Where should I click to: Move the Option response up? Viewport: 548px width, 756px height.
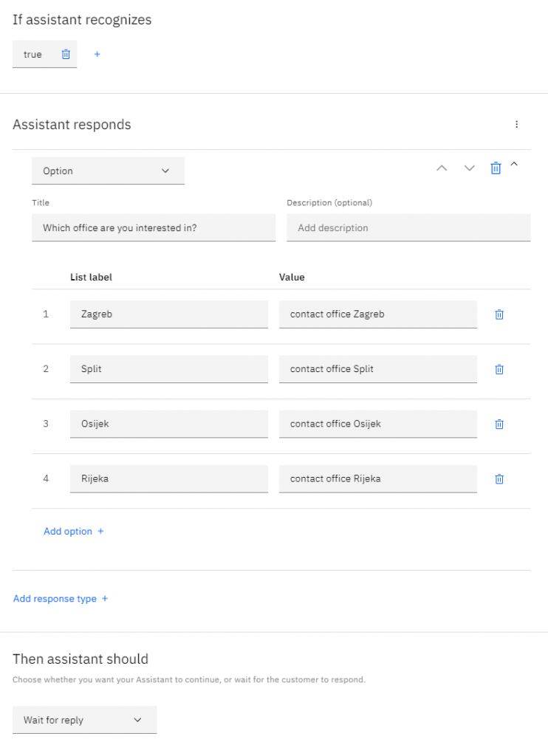click(442, 168)
